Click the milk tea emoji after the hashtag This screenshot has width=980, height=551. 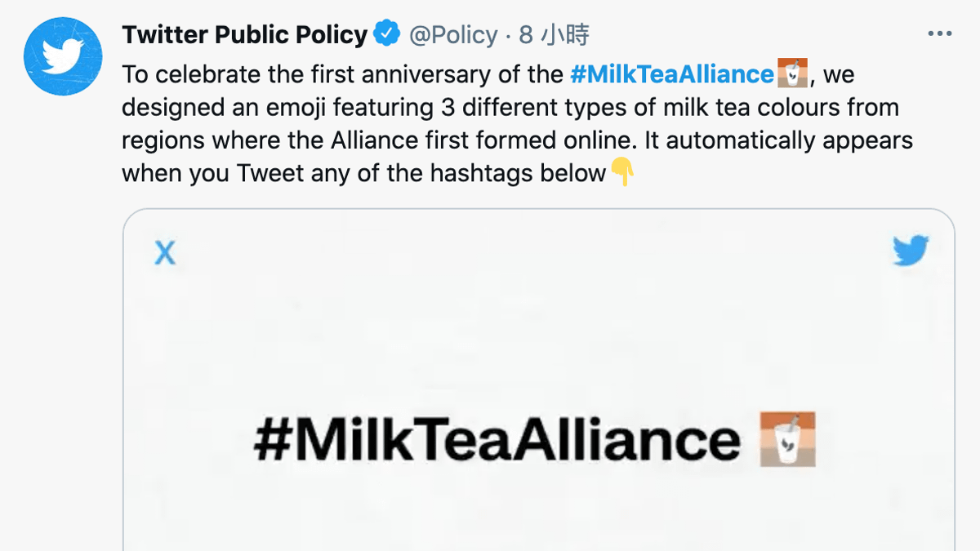pyautogui.click(x=791, y=73)
